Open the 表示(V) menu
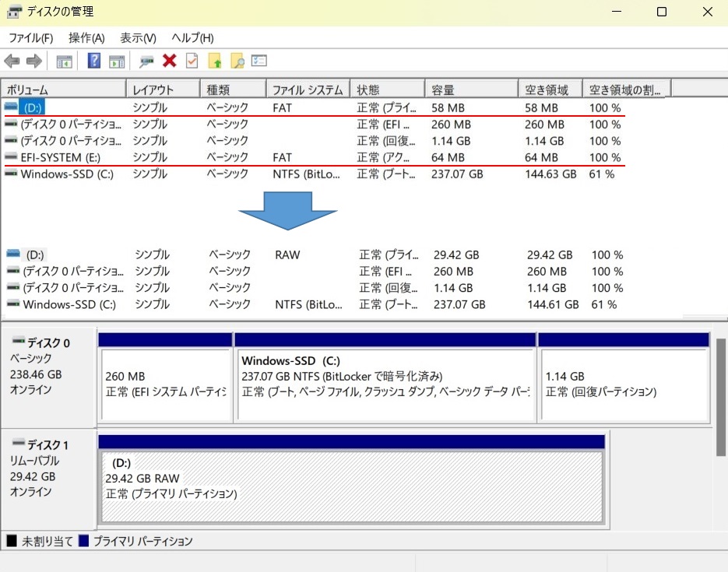The height and width of the screenshot is (572, 728). [138, 38]
